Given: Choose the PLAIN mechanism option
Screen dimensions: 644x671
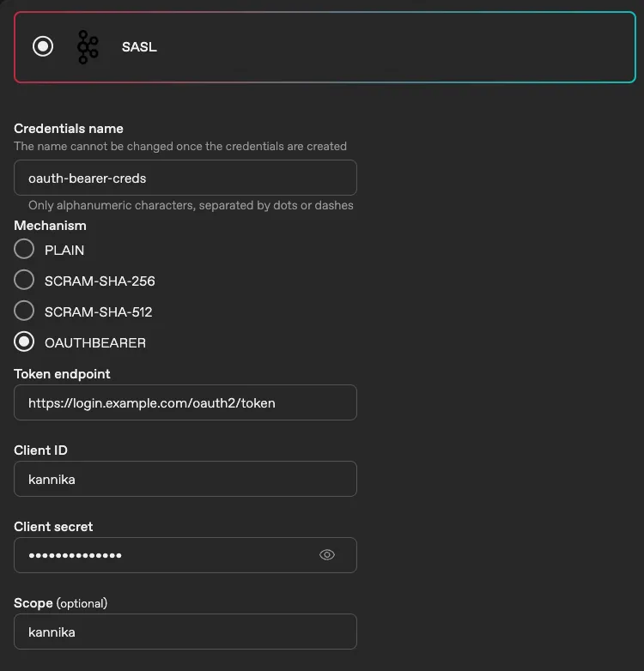Looking at the screenshot, I should (x=24, y=250).
